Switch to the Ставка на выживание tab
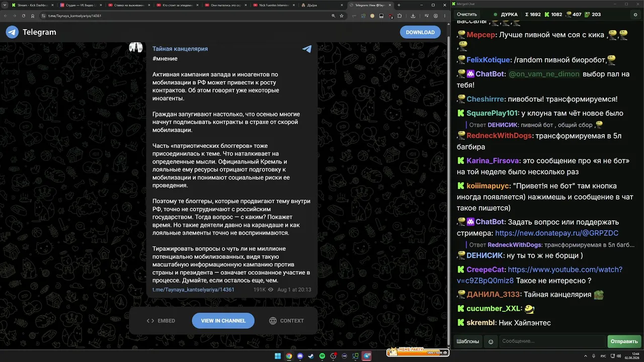The image size is (644, 362). tap(130, 5)
